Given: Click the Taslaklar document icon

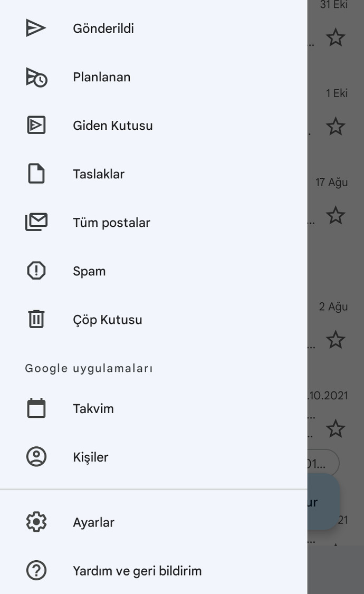Looking at the screenshot, I should (x=36, y=174).
